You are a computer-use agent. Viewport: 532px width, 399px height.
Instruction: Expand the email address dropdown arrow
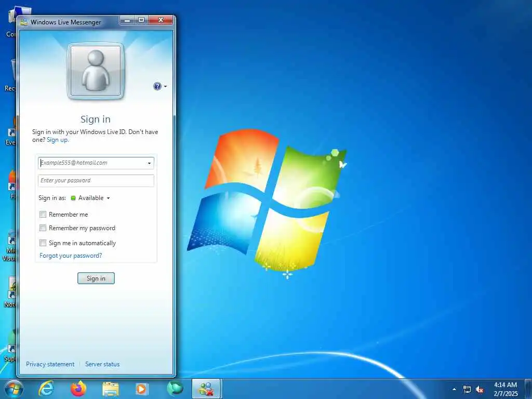[x=149, y=163]
